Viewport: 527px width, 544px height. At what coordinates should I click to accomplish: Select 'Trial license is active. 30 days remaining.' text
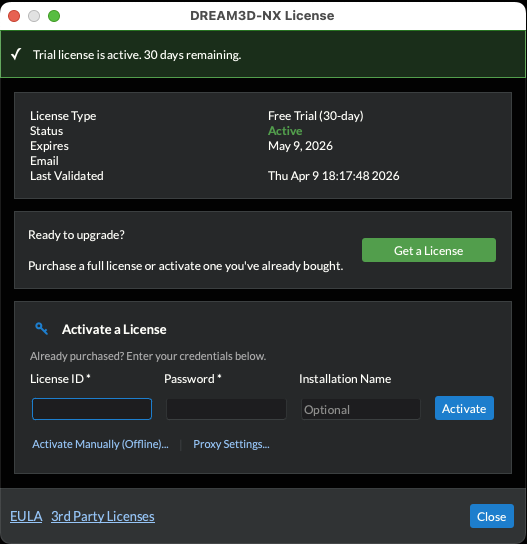pos(137,55)
